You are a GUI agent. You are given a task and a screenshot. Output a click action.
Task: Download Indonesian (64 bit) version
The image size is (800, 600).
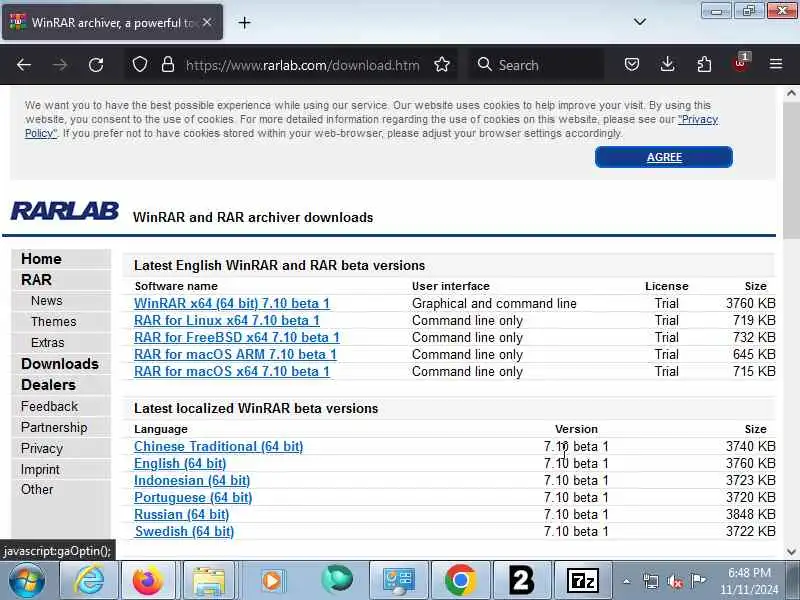192,481
